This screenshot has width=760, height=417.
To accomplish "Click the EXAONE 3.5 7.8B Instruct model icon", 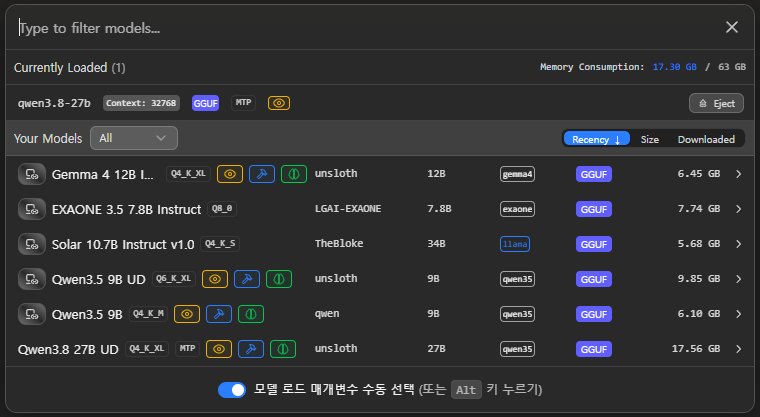I will pyautogui.click(x=32, y=209).
